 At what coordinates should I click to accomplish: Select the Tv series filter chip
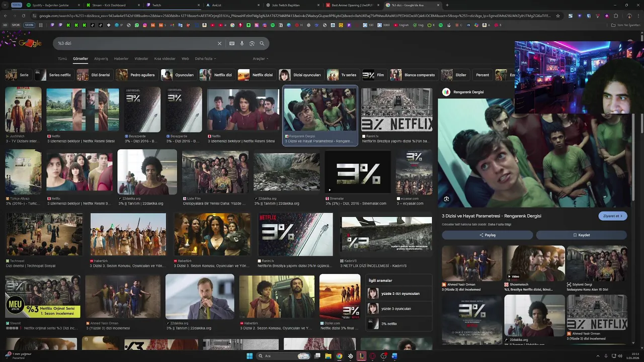(342, 75)
